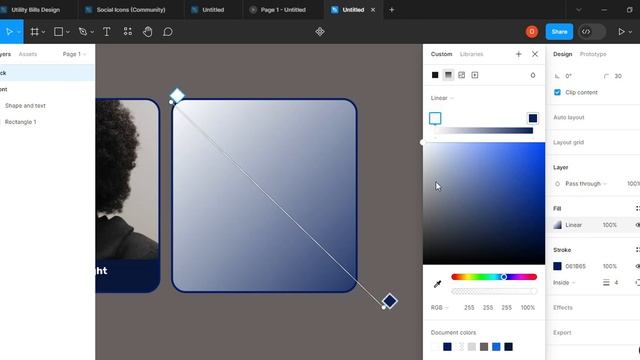Uncheck Clip content checkbox
This screenshot has width=640, height=360.
[x=557, y=92]
